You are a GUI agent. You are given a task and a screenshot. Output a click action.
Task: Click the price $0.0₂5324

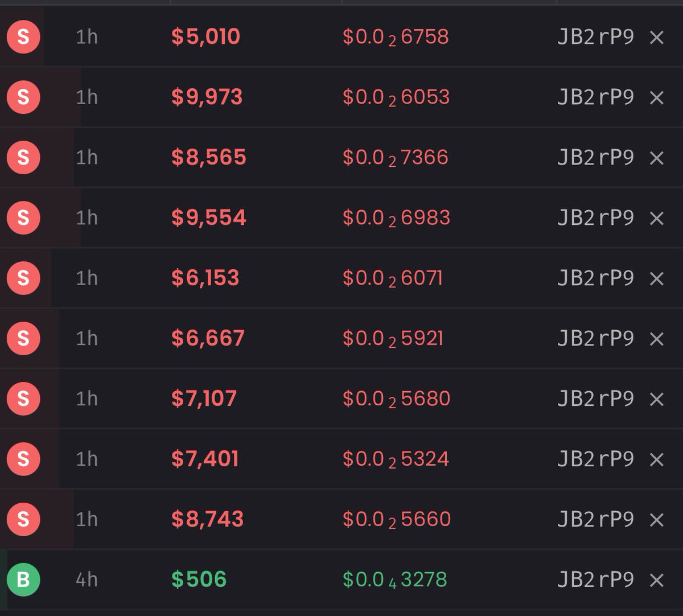[396, 459]
